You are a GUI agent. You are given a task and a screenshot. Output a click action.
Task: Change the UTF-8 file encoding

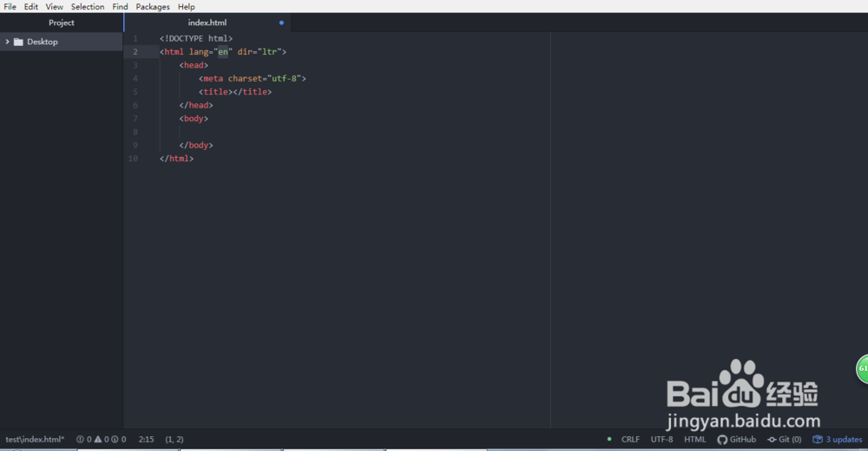point(661,440)
